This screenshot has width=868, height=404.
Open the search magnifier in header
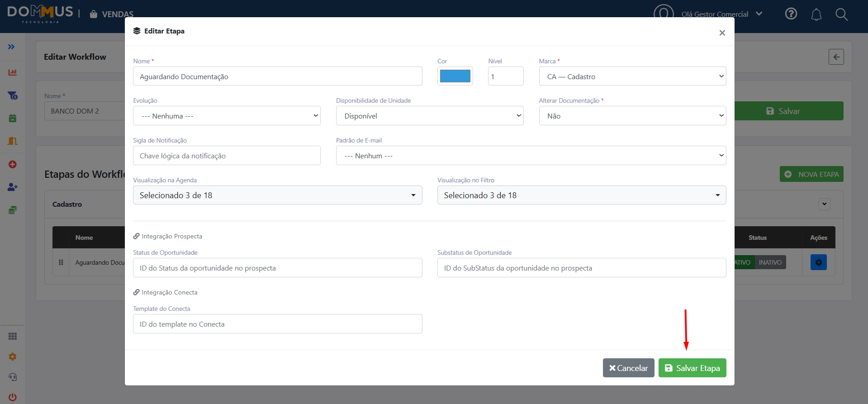point(841,14)
